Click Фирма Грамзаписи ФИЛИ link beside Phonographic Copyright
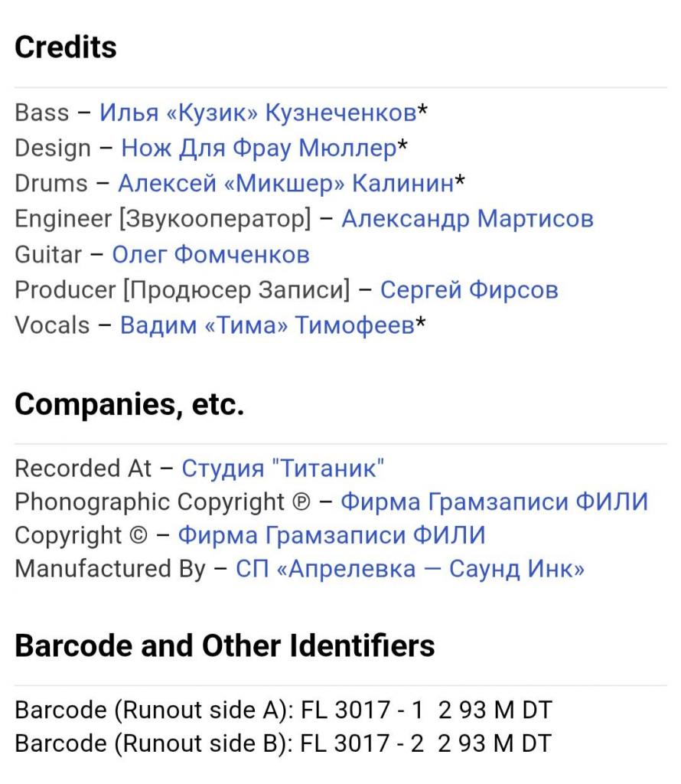 [494, 502]
